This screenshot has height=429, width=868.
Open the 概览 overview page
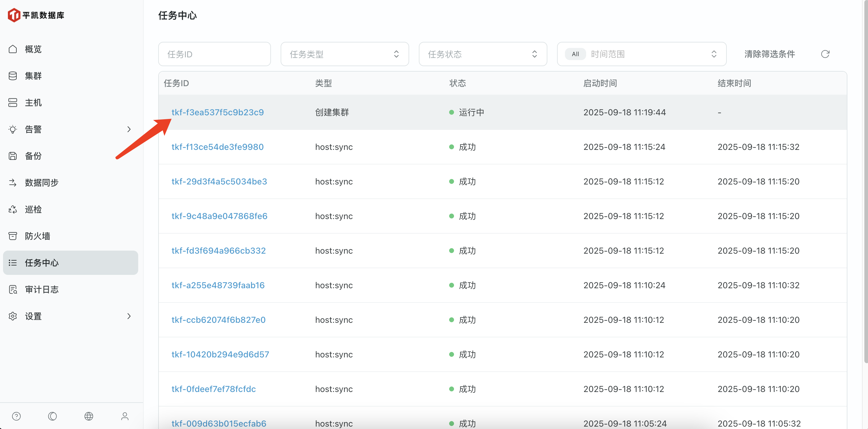coord(33,49)
